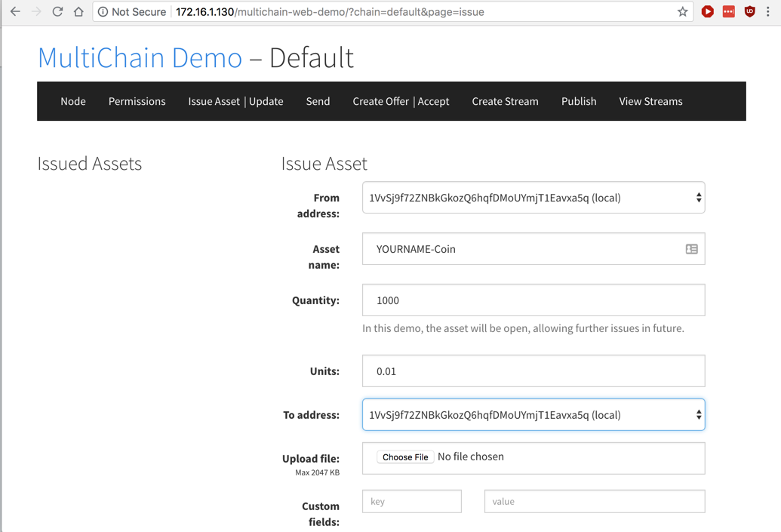This screenshot has width=781, height=532.
Task: Open the Chrome three-dot menu
Action: (x=768, y=12)
